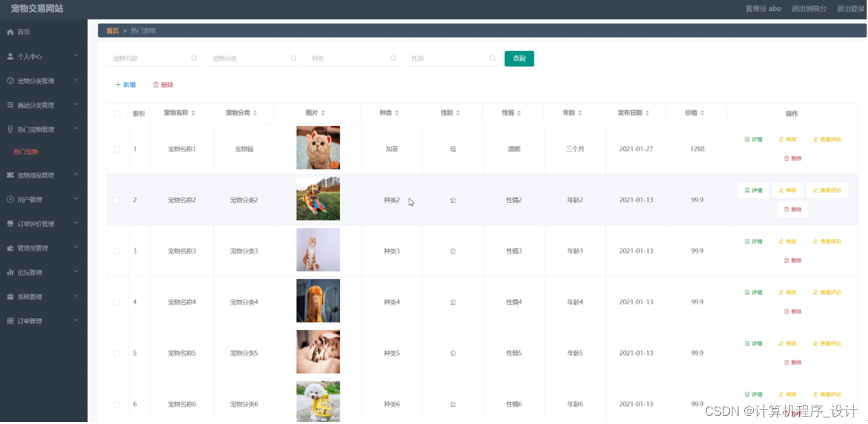Toggle the select-all checkbox in table header
This screenshot has width=868, height=424.
click(x=117, y=114)
